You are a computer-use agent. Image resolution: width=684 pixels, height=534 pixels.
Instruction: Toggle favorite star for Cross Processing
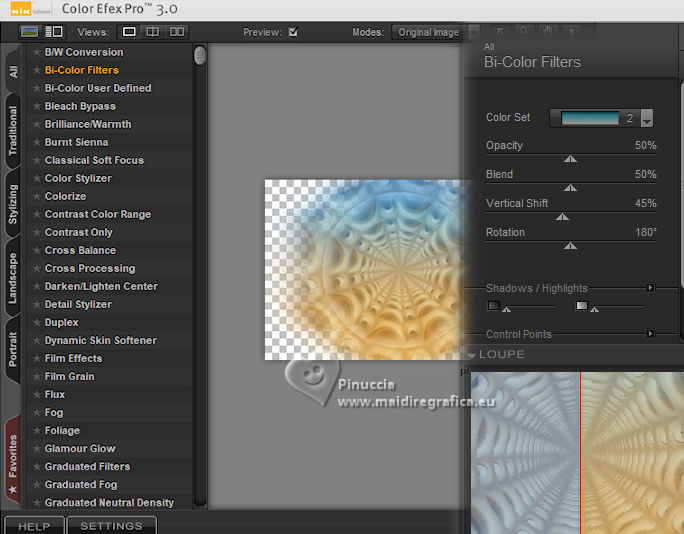(37, 268)
